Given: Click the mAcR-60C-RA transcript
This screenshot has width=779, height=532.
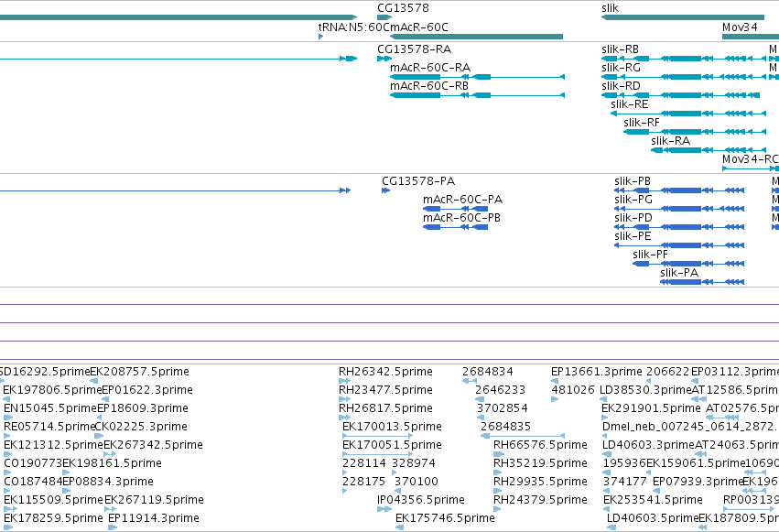Looking at the screenshot, I should pos(478,77).
